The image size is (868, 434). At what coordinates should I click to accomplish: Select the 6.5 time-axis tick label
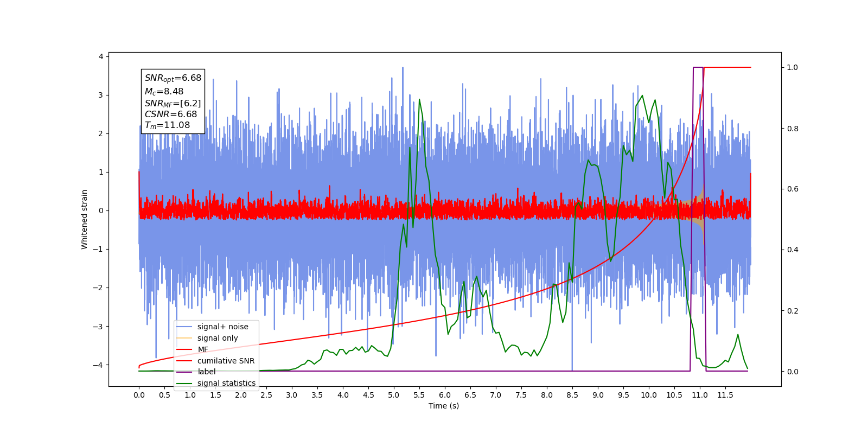point(470,395)
